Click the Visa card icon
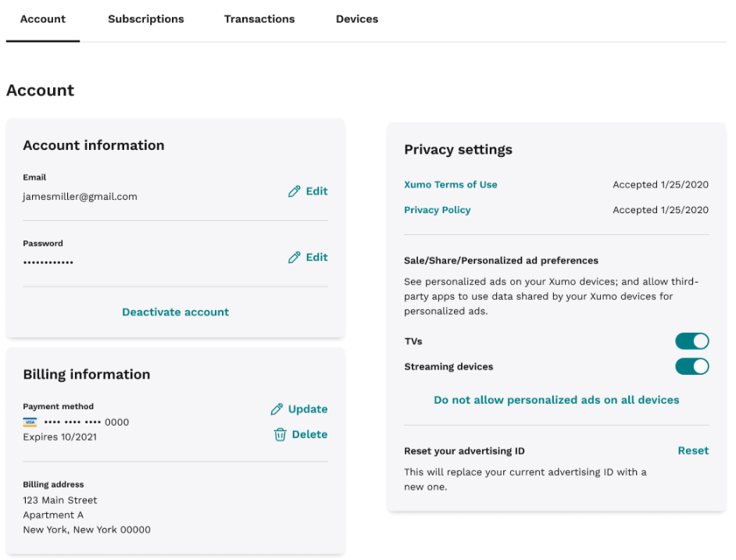Image resolution: width=736 pixels, height=560 pixels. 30,422
